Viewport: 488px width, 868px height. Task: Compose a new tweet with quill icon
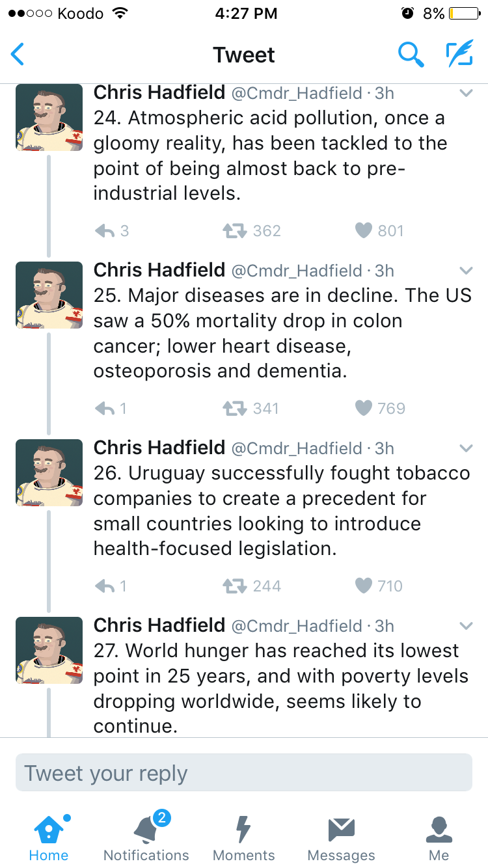pos(459,55)
